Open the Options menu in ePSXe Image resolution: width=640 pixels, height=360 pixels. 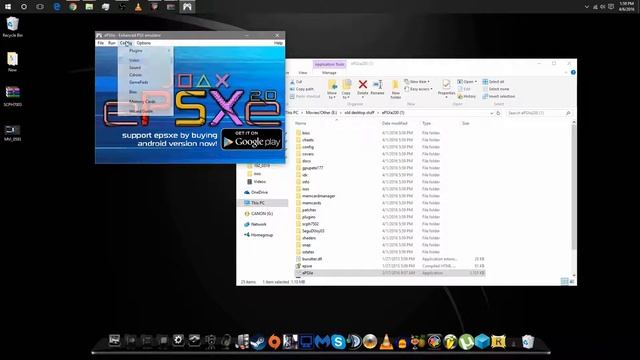point(144,43)
